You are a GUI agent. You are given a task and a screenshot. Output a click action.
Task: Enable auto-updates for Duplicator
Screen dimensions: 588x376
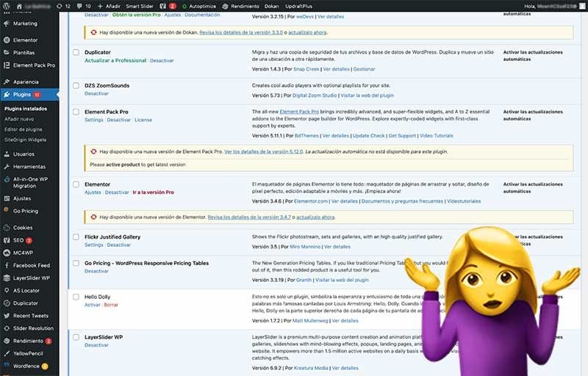(x=533, y=55)
